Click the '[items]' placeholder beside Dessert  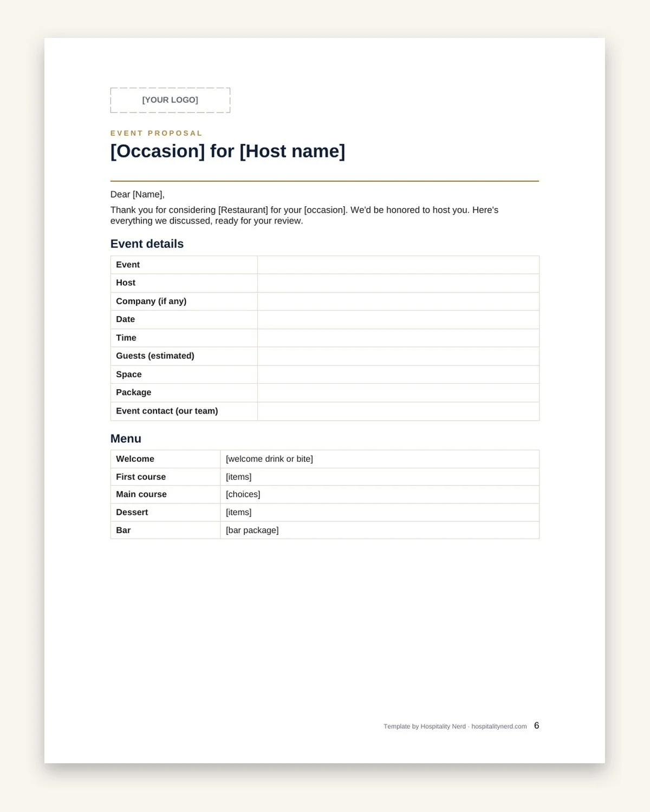pos(239,512)
